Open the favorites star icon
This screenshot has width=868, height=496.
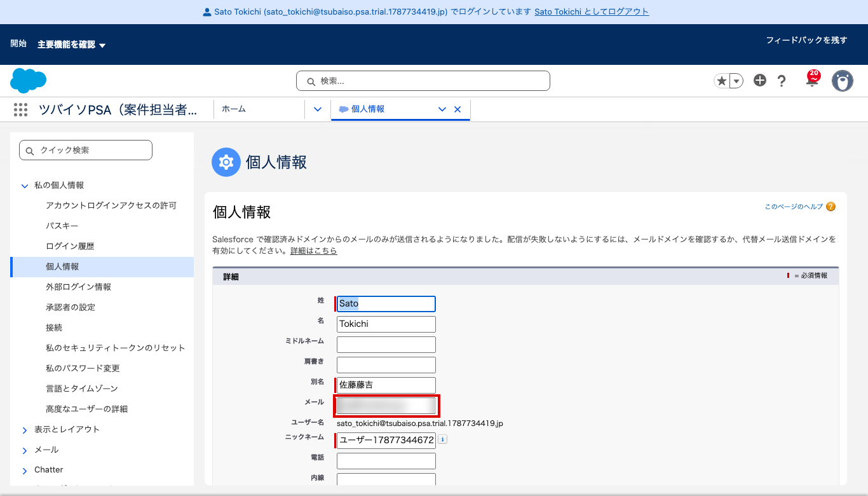[721, 81]
